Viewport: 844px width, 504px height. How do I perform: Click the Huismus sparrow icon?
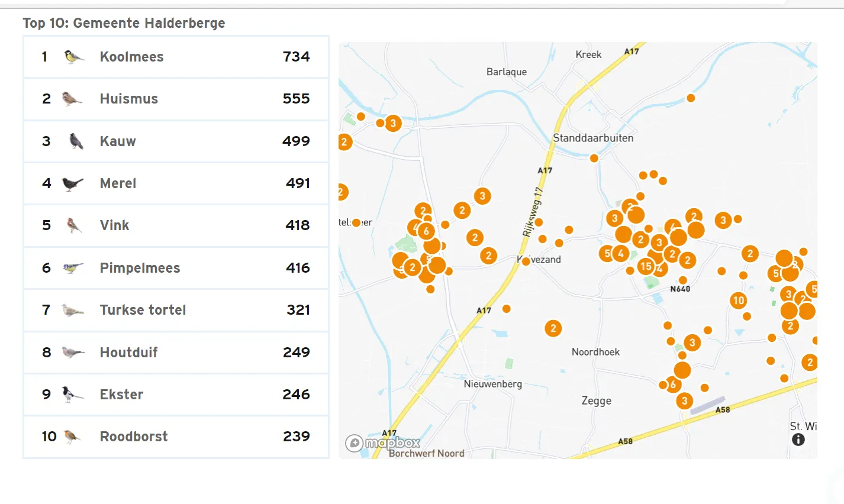(72, 99)
